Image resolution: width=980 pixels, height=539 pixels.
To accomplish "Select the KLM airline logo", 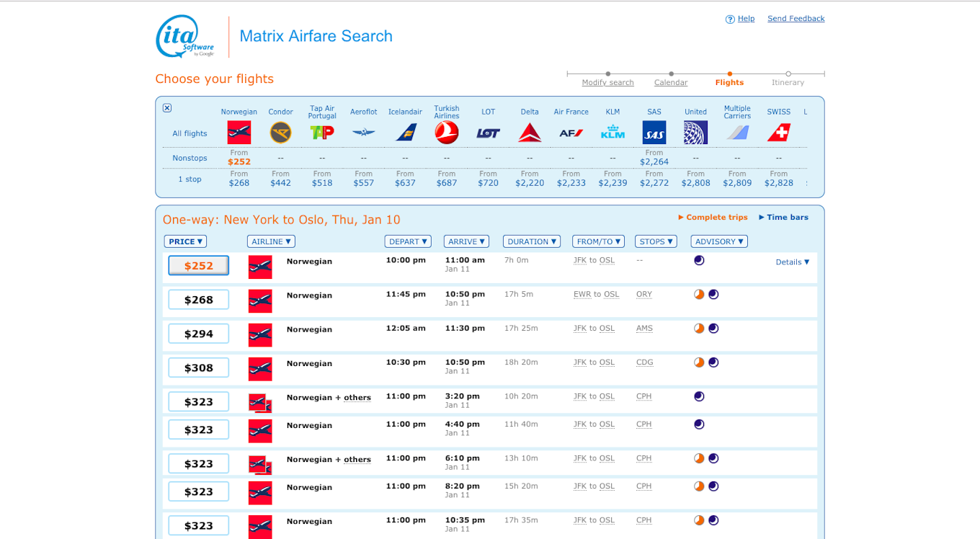I will (x=612, y=133).
